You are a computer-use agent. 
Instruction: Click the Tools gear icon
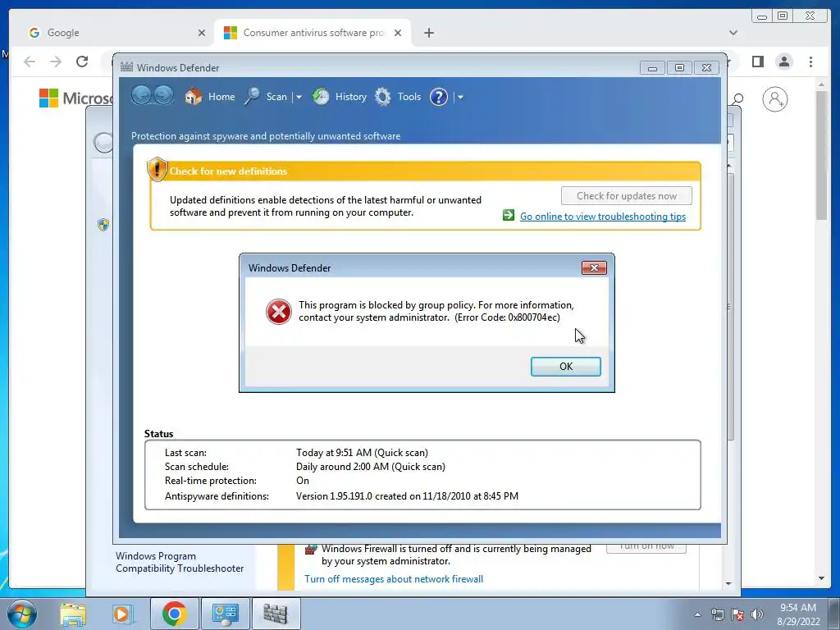[382, 97]
